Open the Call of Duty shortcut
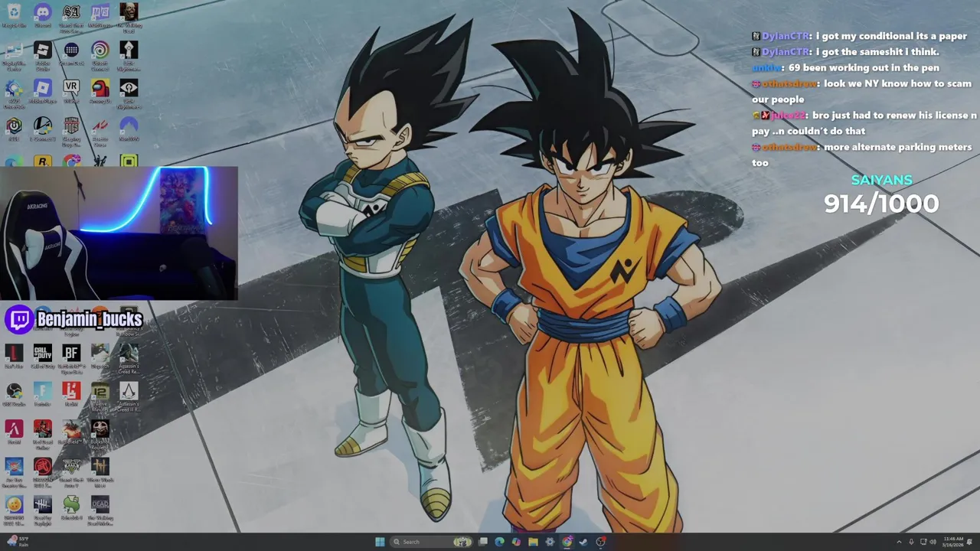The image size is (980, 551). point(43,357)
